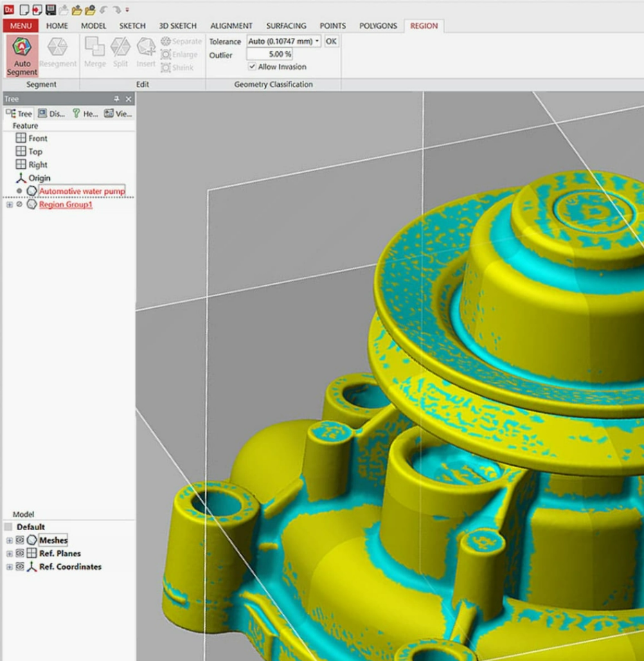Toggle visibility of Meshes
644x661 pixels.
coord(19,541)
